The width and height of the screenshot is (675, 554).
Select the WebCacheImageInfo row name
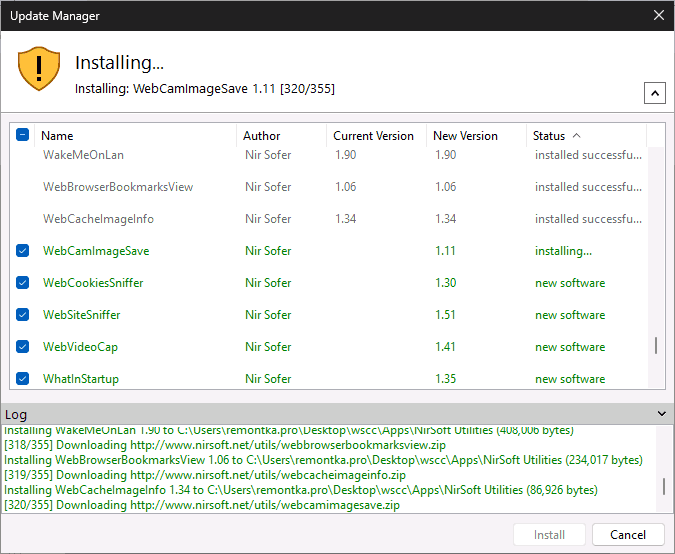coord(98,219)
